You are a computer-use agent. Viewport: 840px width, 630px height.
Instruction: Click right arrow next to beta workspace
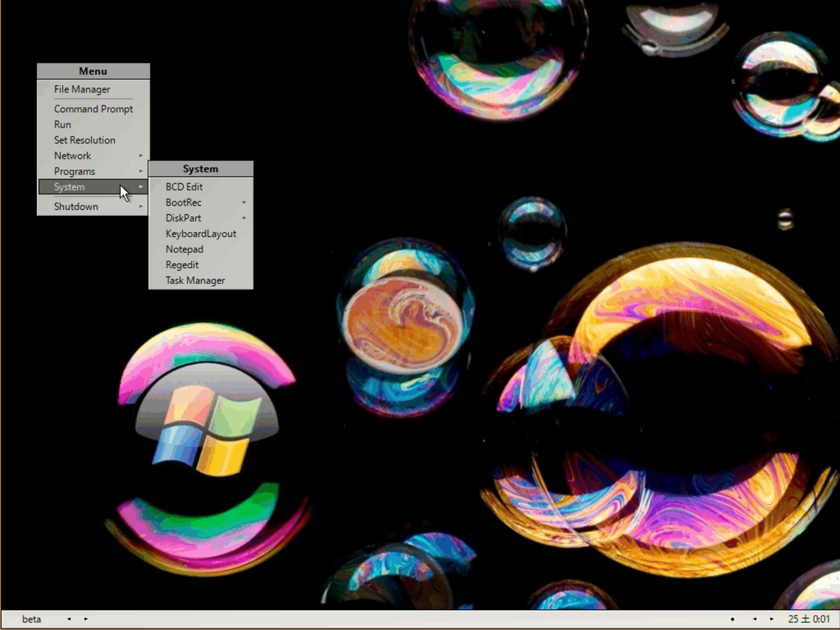point(86,619)
